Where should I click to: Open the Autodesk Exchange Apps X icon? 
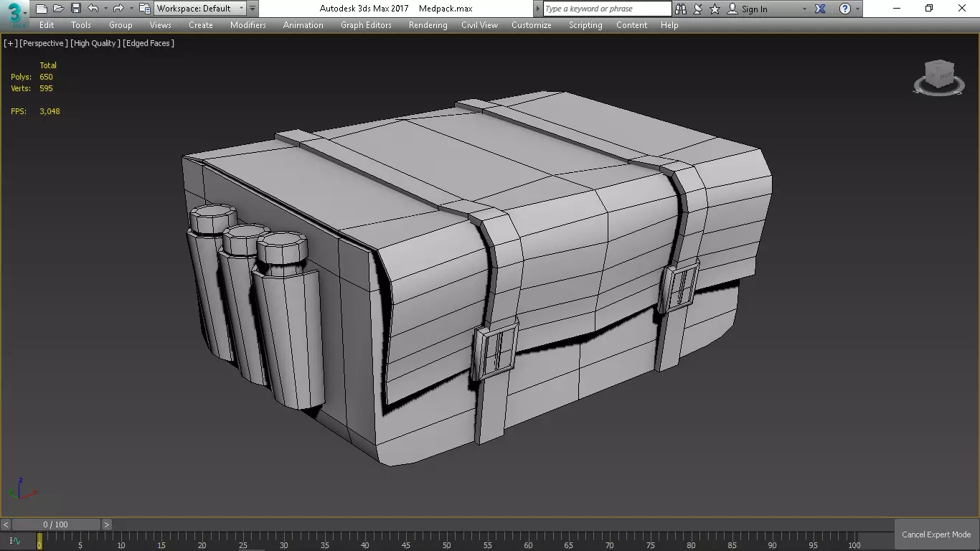pyautogui.click(x=821, y=9)
